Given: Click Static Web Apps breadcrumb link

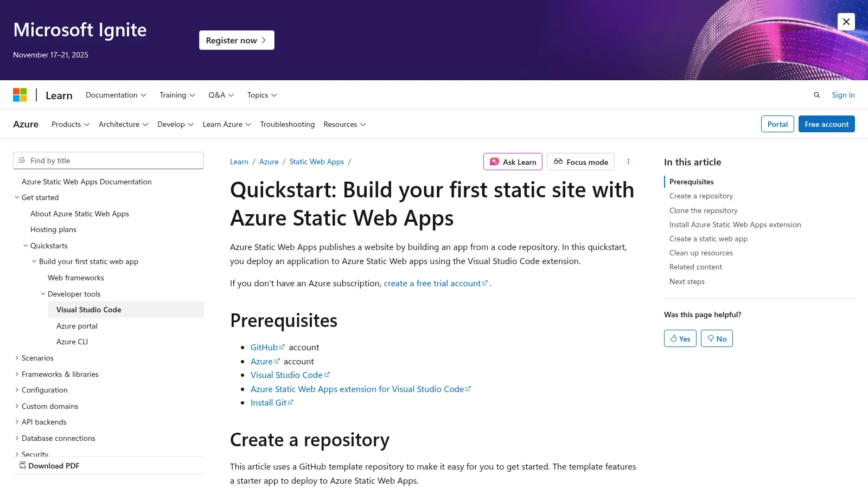Looking at the screenshot, I should pos(317,162).
